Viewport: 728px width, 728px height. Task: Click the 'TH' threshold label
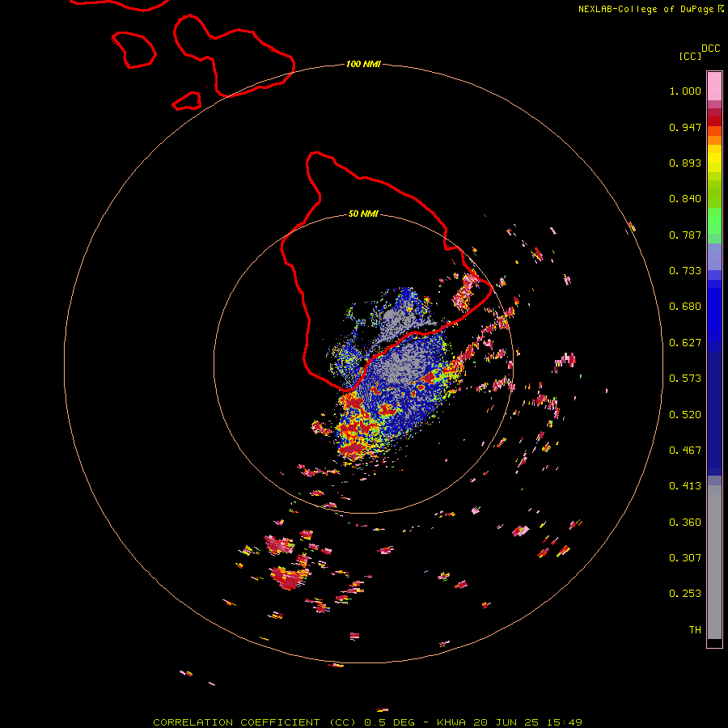pyautogui.click(x=695, y=630)
